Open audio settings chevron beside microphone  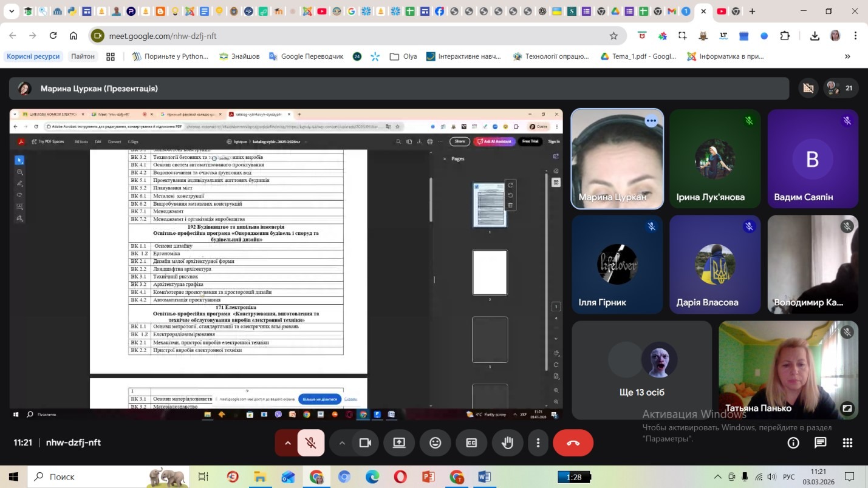(288, 443)
